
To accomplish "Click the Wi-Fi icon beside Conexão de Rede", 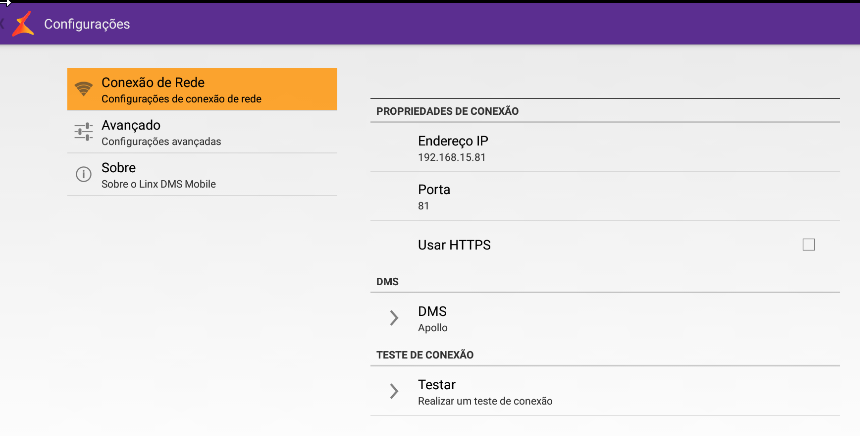I will pos(83,89).
